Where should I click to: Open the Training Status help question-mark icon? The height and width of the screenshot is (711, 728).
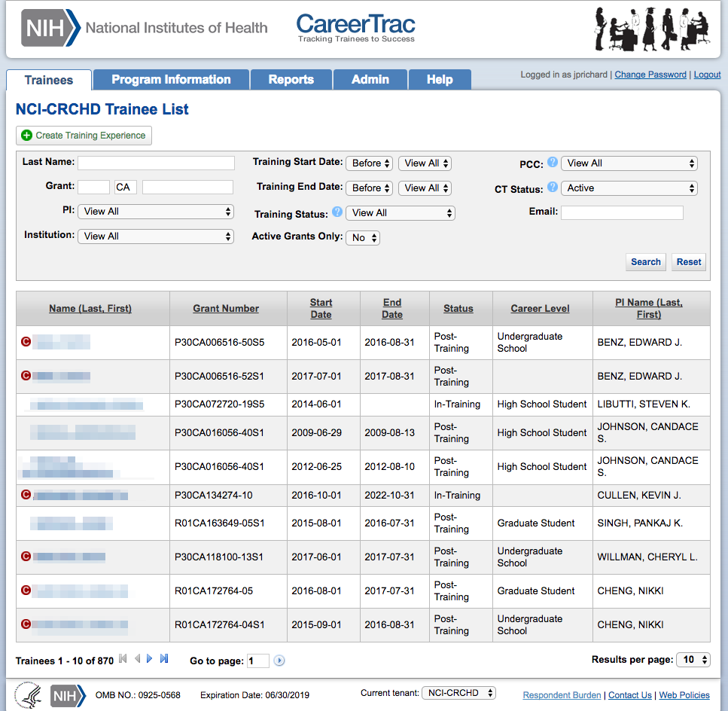[x=337, y=212]
